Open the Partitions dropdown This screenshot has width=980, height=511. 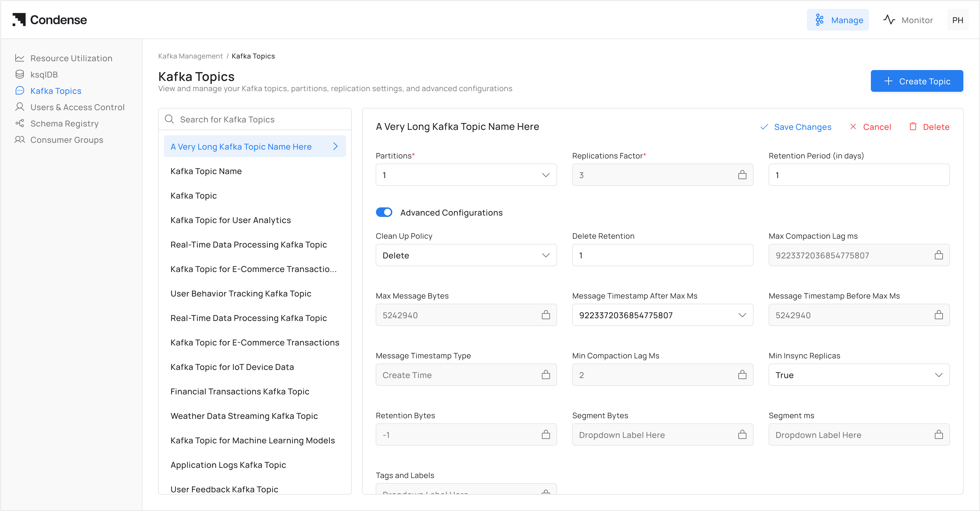click(x=466, y=175)
